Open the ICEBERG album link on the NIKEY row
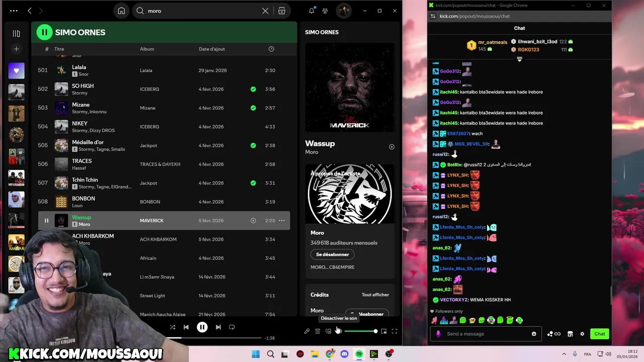 click(x=149, y=127)
